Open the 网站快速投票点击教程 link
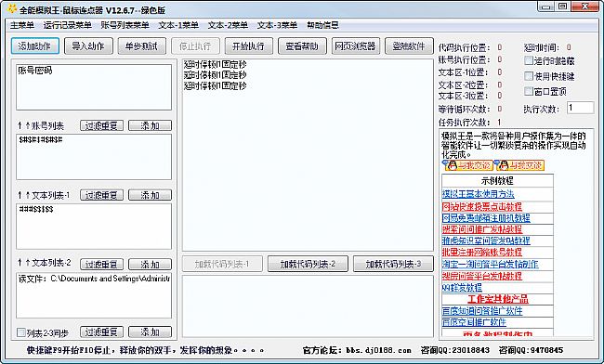 [482, 206]
